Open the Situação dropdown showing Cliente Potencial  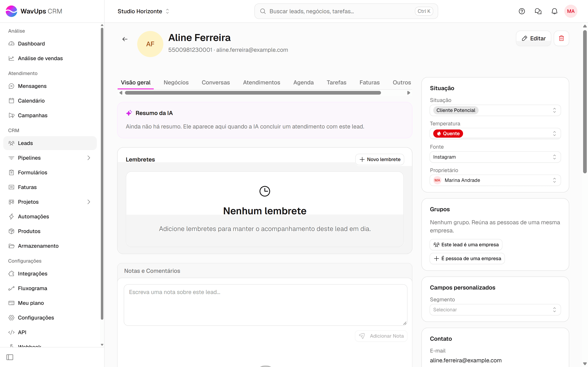click(x=495, y=110)
